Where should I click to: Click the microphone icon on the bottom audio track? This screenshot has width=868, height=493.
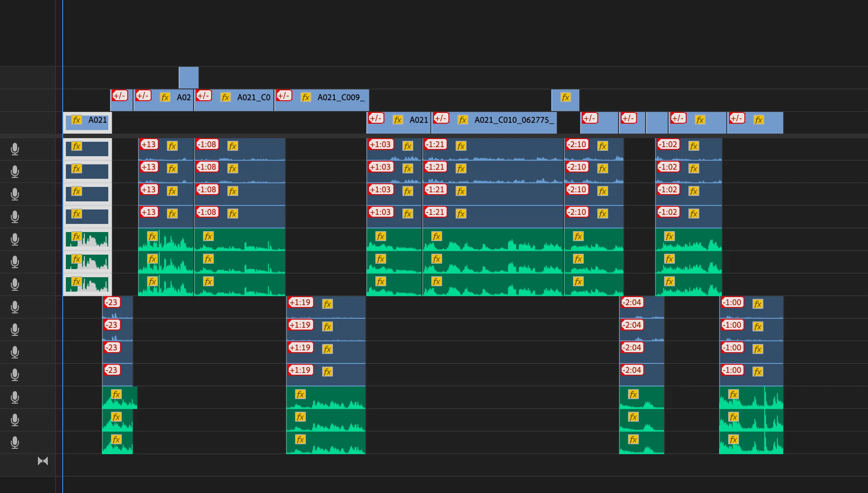pyautogui.click(x=15, y=442)
